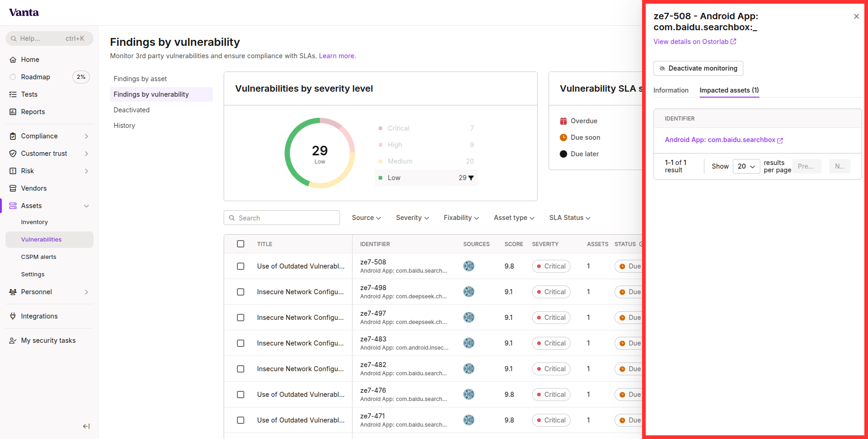Click the Critical severity legend row
The image size is (868, 439).
[426, 128]
